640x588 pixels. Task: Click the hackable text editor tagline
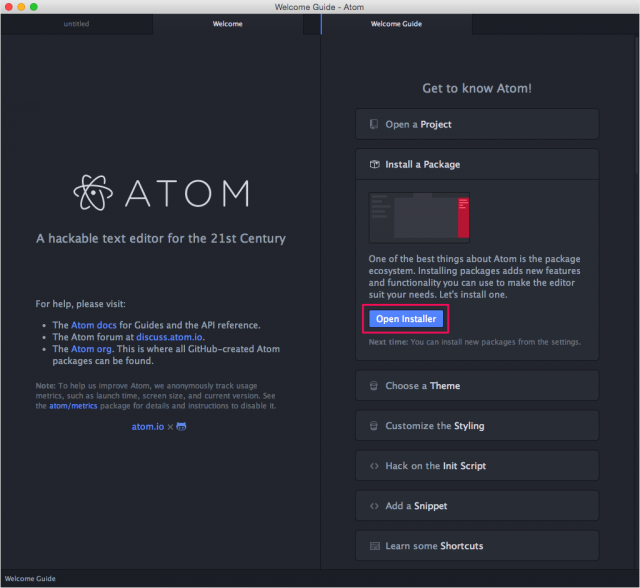[x=161, y=238]
